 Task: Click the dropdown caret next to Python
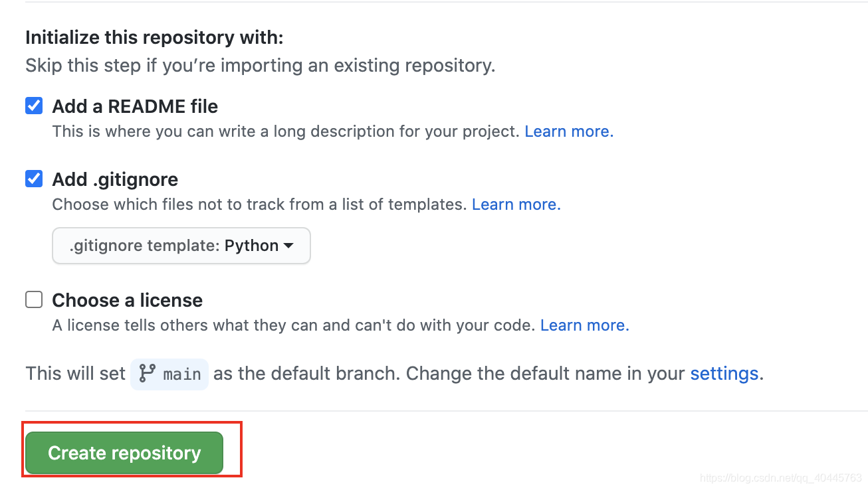pos(288,246)
